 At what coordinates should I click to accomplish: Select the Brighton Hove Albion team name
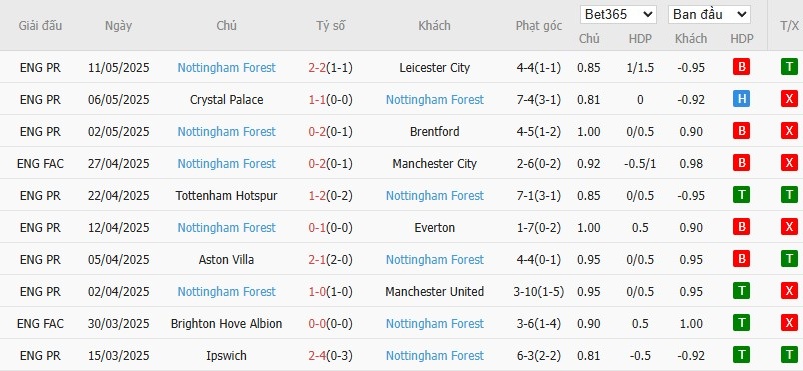pyautogui.click(x=226, y=324)
